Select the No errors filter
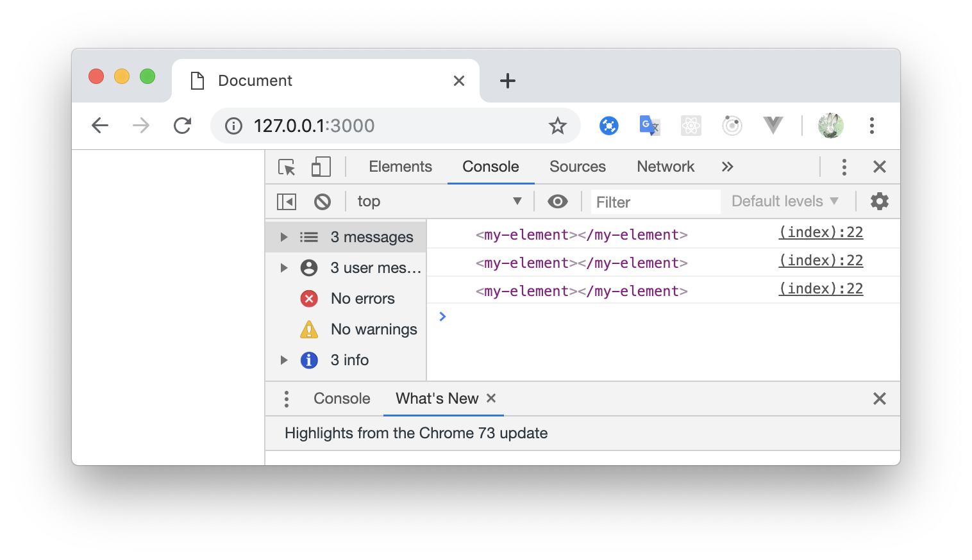Image resolution: width=972 pixels, height=560 pixels. pyautogui.click(x=362, y=298)
